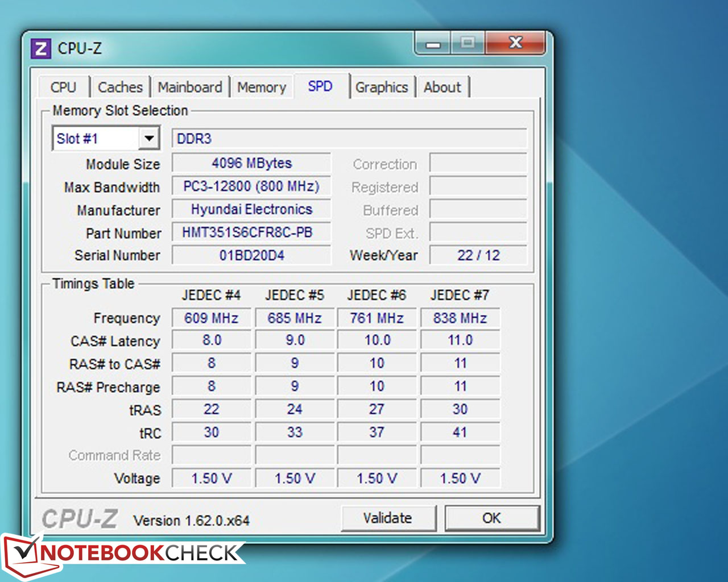Image resolution: width=728 pixels, height=582 pixels.
Task: Click the JEDEC #7 voltage 1.50 V
Action: click(x=460, y=478)
